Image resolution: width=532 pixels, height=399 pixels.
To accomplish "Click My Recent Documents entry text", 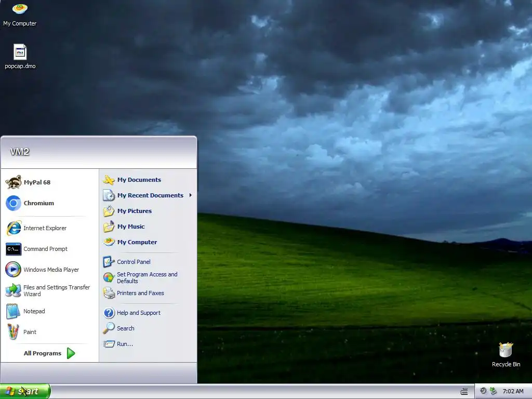I will point(150,195).
